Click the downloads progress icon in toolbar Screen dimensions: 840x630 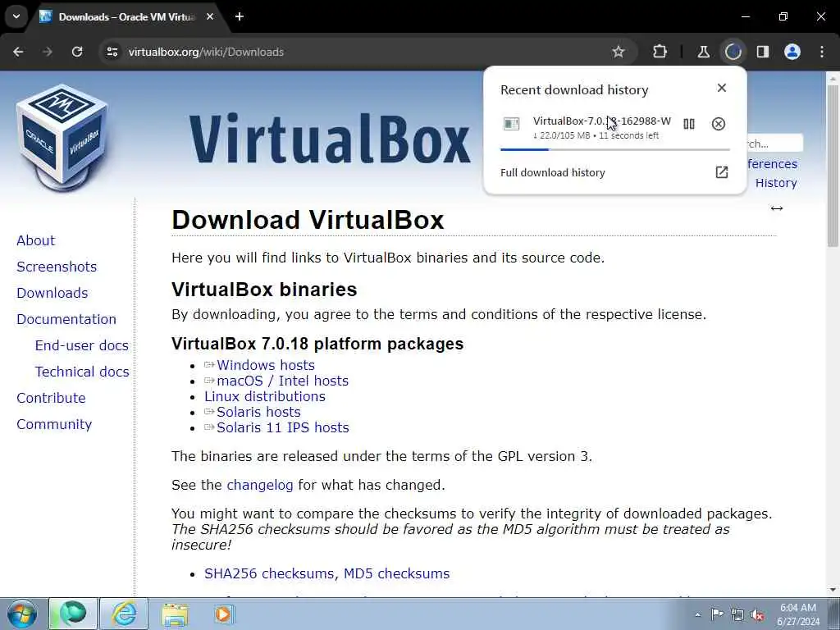coord(733,52)
